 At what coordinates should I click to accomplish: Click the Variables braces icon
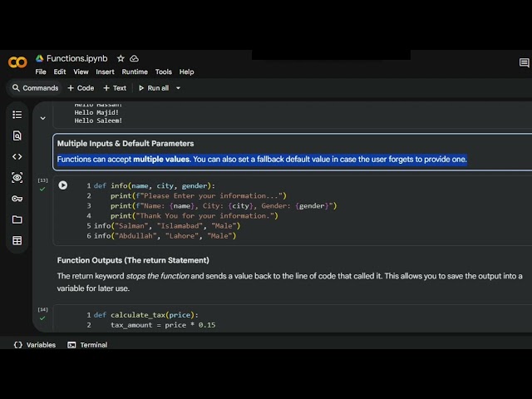click(18, 345)
